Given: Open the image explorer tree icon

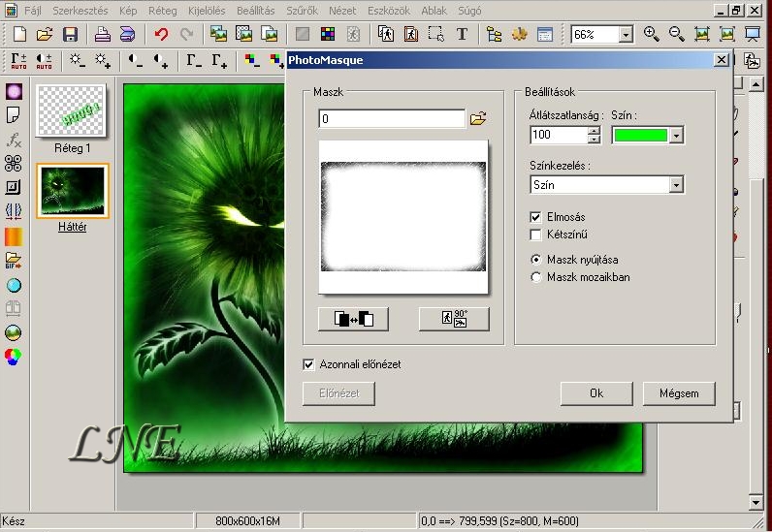Looking at the screenshot, I should (494, 34).
